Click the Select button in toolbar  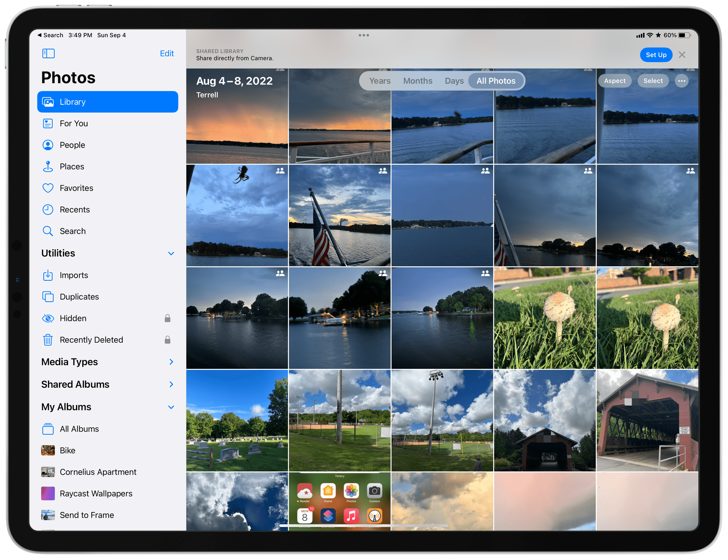tap(652, 81)
